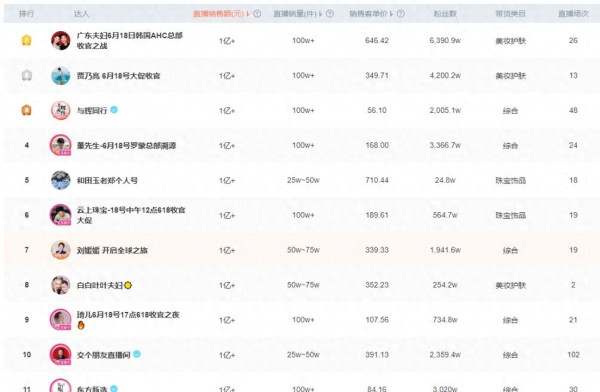Click fan count 564.7w cell
600x392 pixels.
[x=445, y=215]
